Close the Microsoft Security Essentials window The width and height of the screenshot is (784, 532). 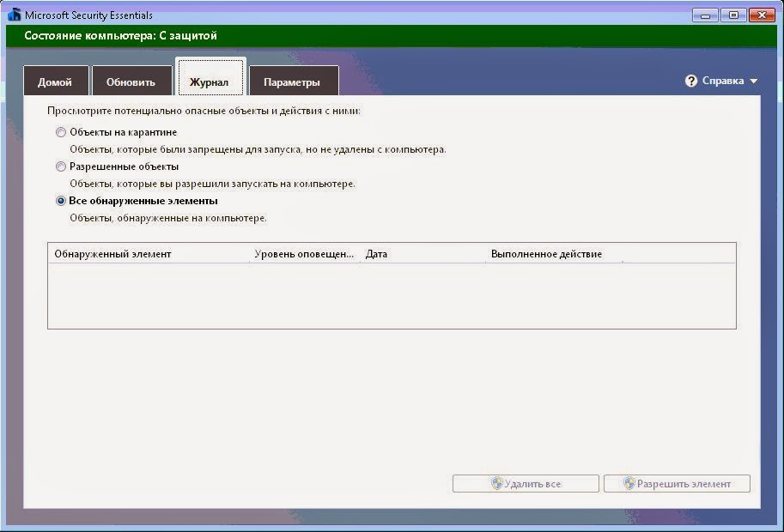pyautogui.click(x=762, y=15)
